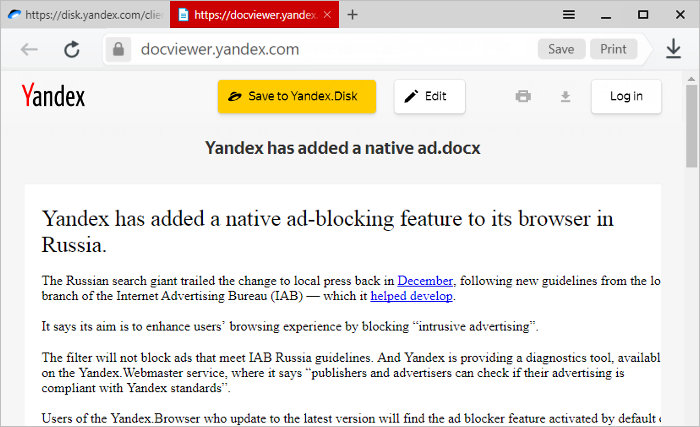
Task: Click the scrollbar up arrow
Action: (692, 79)
